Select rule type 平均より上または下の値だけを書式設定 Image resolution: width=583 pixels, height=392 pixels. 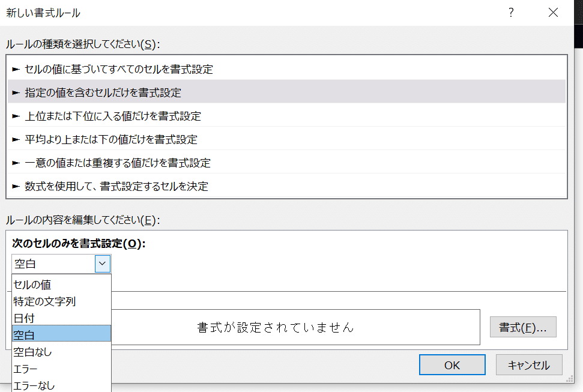286,139
